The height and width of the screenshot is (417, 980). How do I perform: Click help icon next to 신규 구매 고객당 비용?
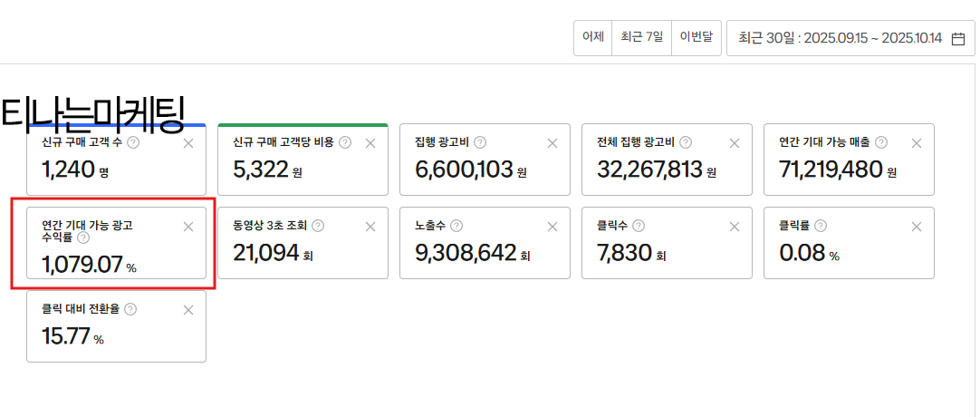[345, 142]
